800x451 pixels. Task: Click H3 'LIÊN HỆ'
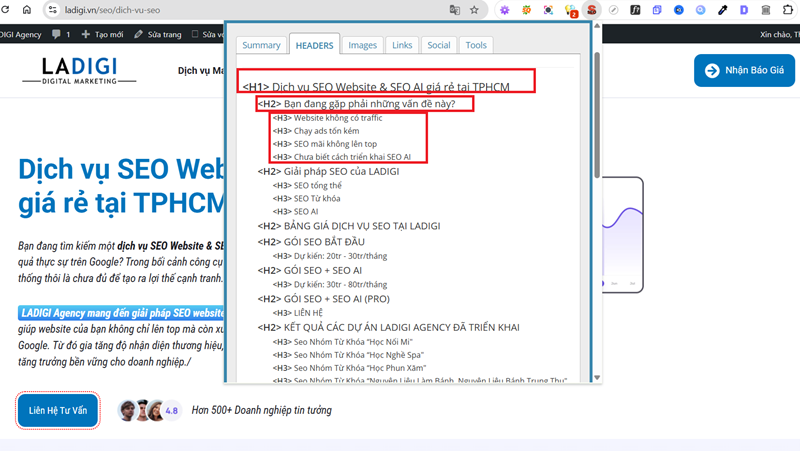[298, 313]
